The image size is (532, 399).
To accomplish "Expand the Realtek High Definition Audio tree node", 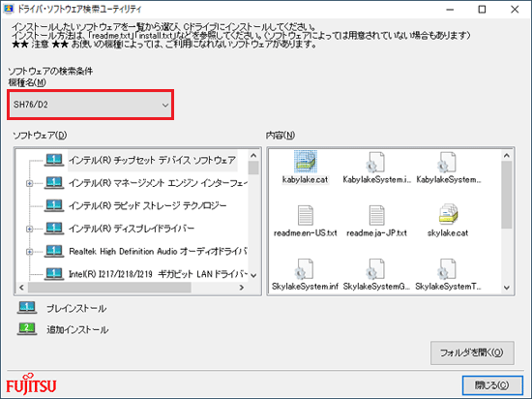I will pos(30,252).
